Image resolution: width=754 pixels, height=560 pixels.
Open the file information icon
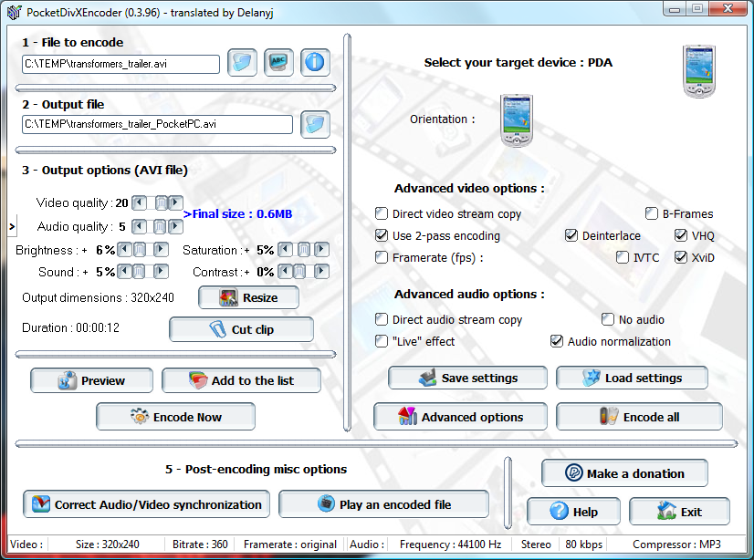coord(315,64)
